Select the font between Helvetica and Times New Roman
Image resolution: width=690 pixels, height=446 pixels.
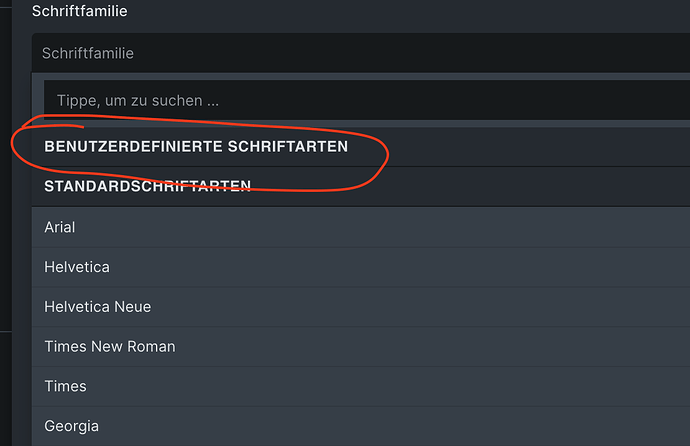coord(97,307)
